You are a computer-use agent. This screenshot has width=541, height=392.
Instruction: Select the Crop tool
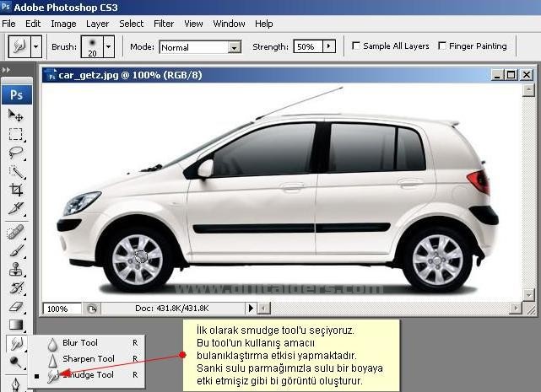[x=16, y=190]
